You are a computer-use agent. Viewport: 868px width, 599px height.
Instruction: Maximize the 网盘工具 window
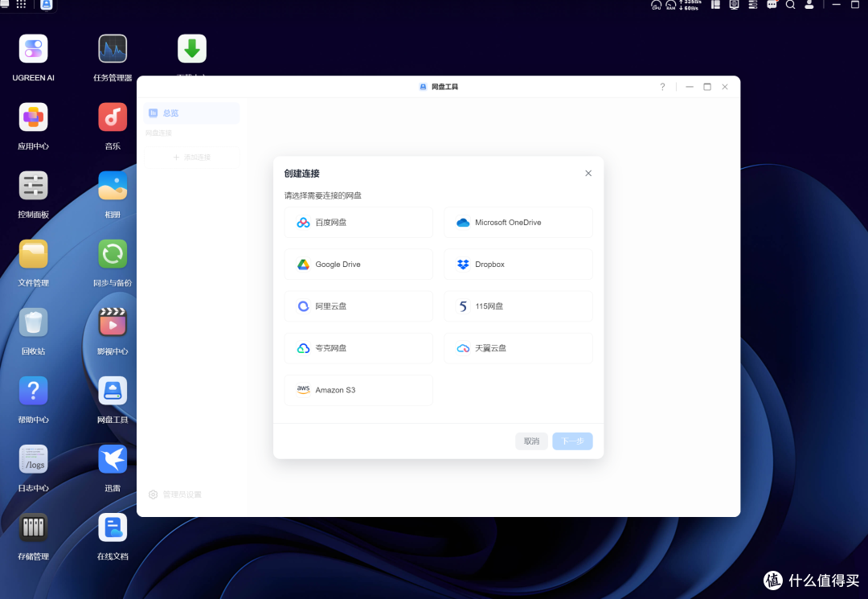click(x=707, y=87)
